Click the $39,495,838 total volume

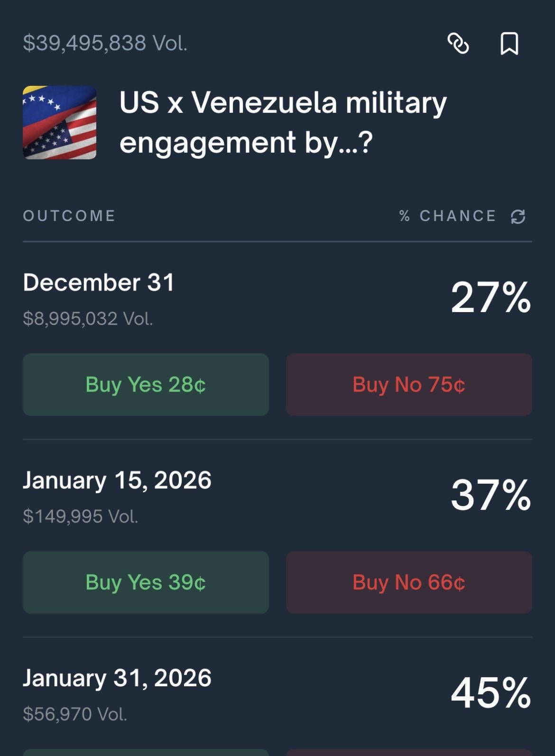click(x=105, y=43)
